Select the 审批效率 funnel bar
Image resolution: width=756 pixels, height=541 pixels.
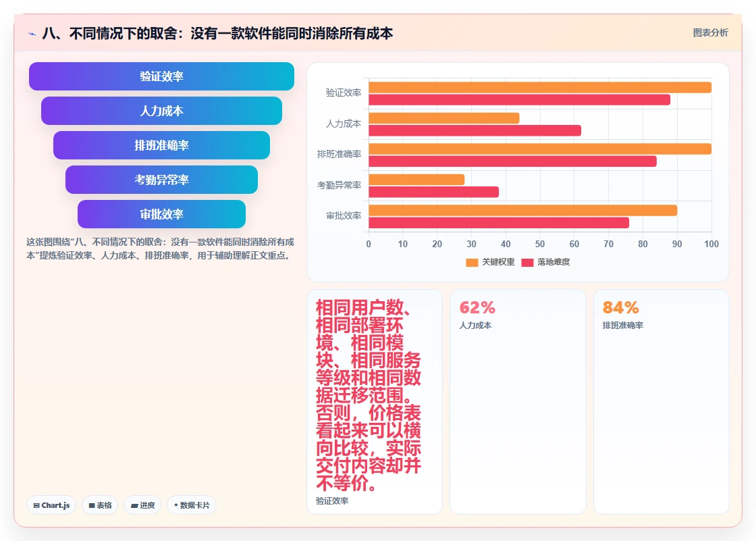point(161,214)
